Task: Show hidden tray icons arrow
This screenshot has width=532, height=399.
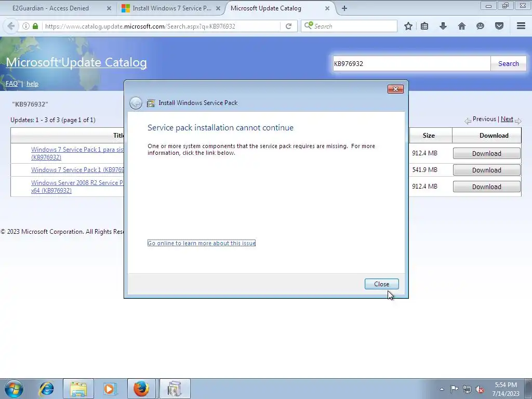Action: 442,389
